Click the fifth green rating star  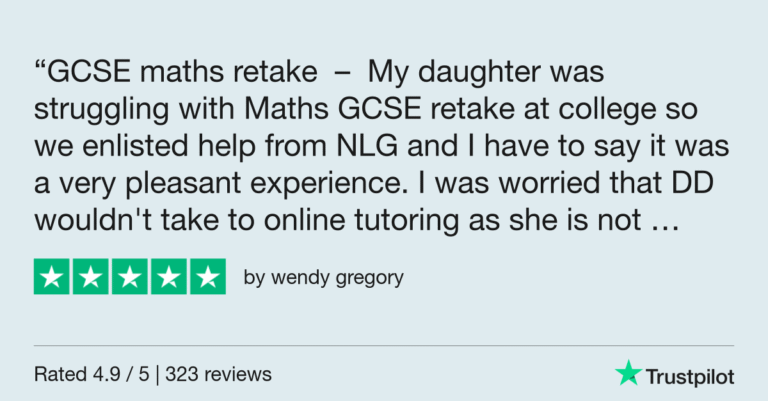pyautogui.click(x=208, y=277)
